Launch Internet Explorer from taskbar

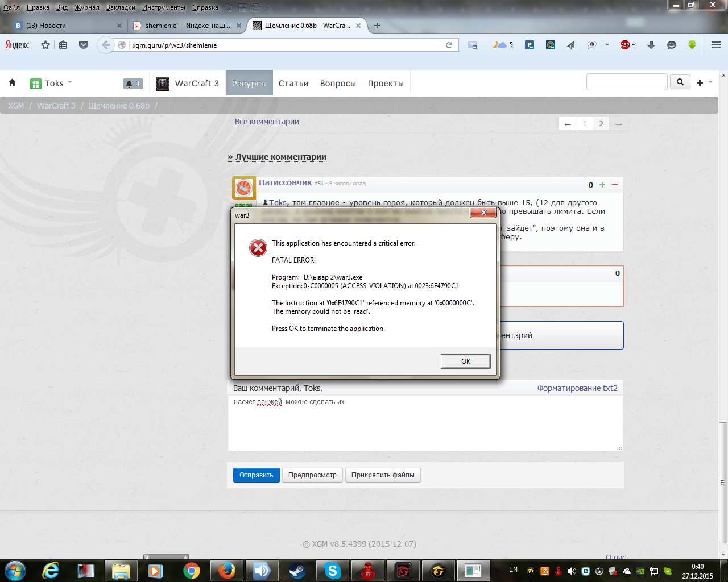[51, 570]
